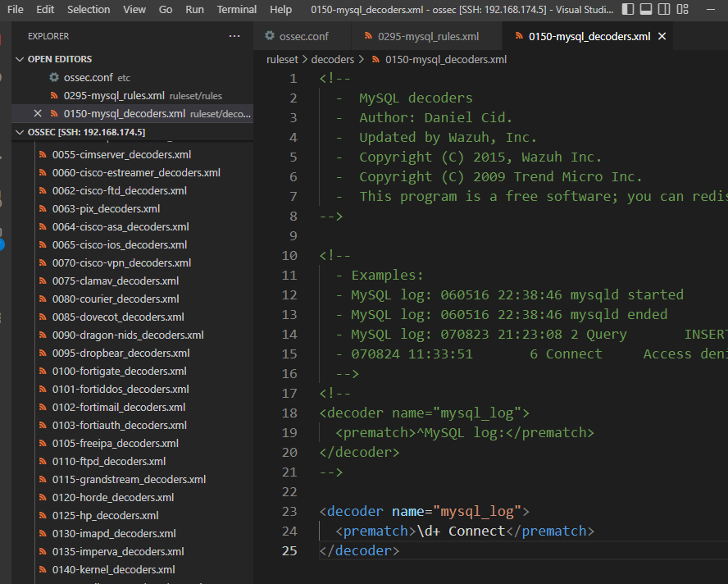Click XML icon of 0295-mysql_rules.xml in Open Editors
This screenshot has height=584, width=728.
pyautogui.click(x=54, y=95)
